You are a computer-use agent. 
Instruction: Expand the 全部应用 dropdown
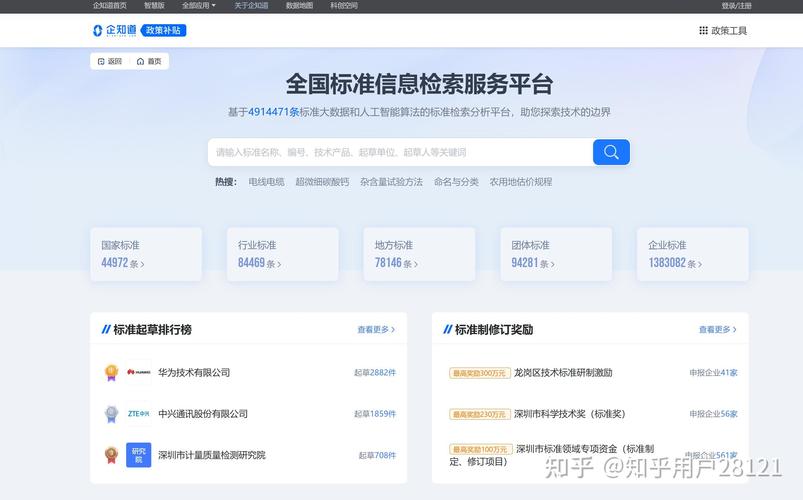tap(199, 6)
